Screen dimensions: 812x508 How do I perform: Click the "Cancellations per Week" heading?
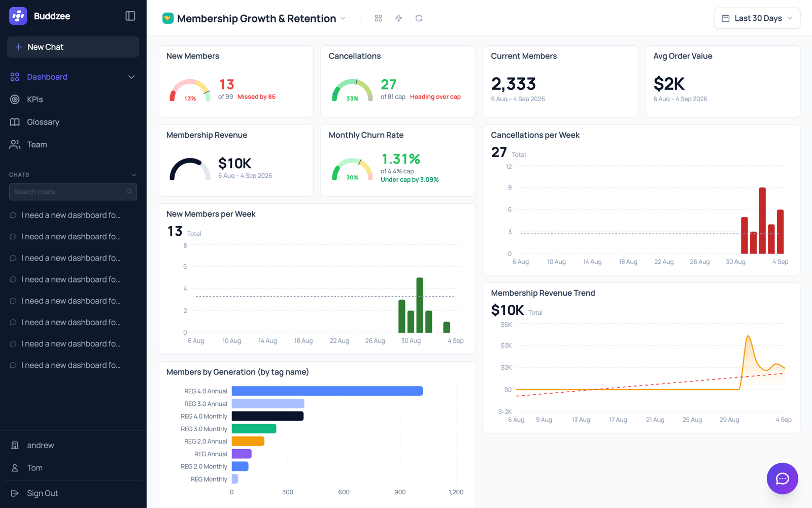[535, 135]
